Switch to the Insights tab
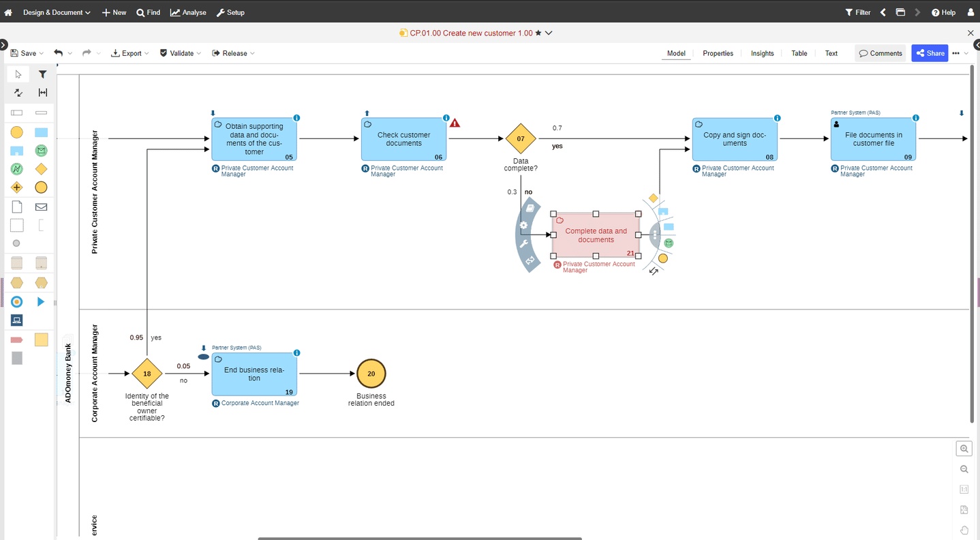 pyautogui.click(x=762, y=53)
